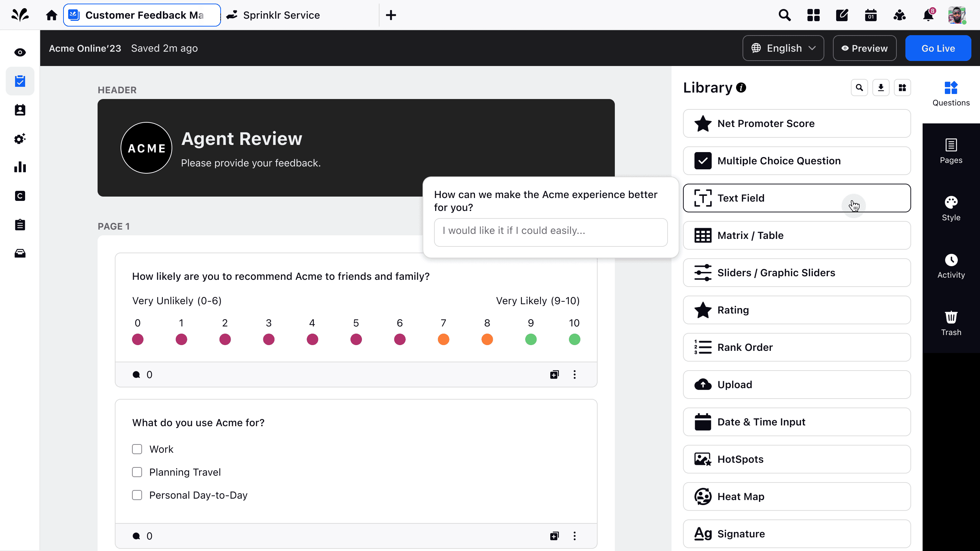Open the recommend Acme question's three-dot menu
Viewport: 980px width, 551px height.
coord(574,375)
